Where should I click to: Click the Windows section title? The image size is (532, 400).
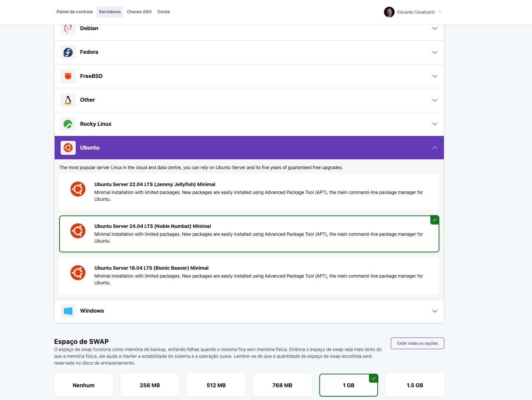(92, 311)
